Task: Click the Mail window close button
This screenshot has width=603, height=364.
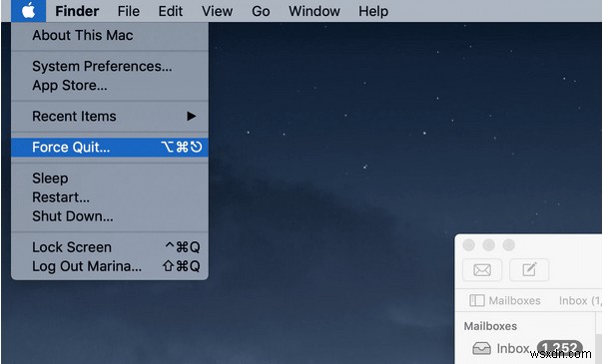Action: pos(468,245)
